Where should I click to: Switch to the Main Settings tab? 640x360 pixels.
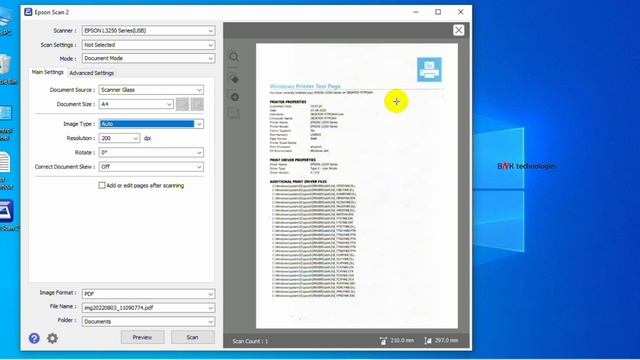click(48, 72)
